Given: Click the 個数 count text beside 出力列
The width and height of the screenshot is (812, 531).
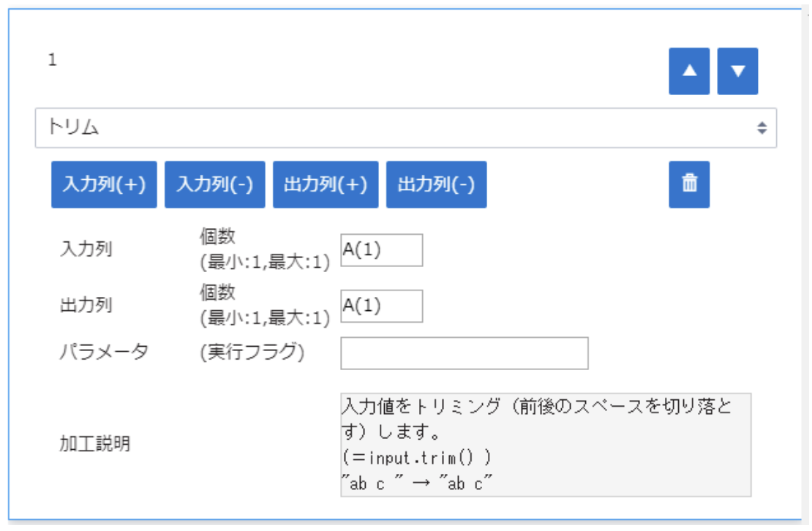Looking at the screenshot, I should [x=218, y=293].
